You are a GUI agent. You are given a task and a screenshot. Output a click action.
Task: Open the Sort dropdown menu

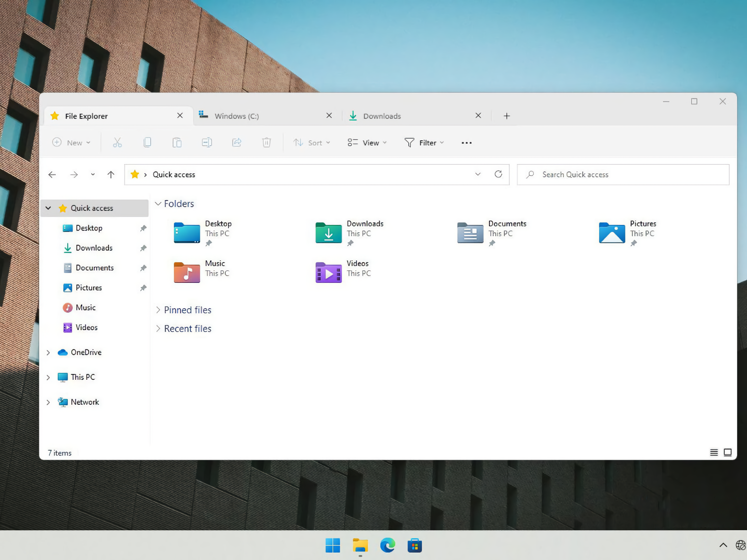[x=312, y=143]
